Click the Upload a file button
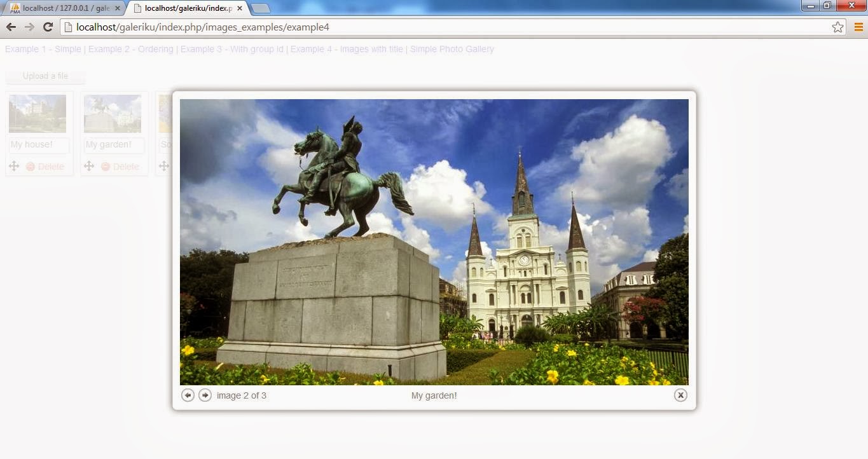Image resolution: width=868 pixels, height=459 pixels. 45,76
